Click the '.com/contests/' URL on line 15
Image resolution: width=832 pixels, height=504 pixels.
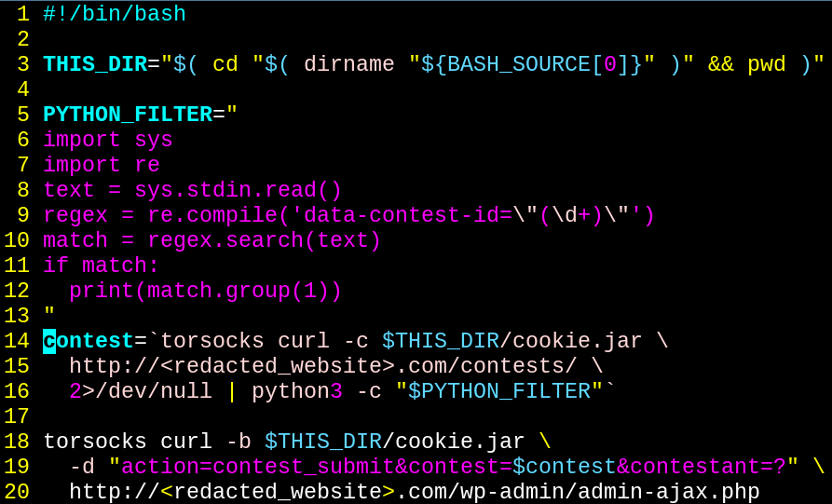coord(485,366)
